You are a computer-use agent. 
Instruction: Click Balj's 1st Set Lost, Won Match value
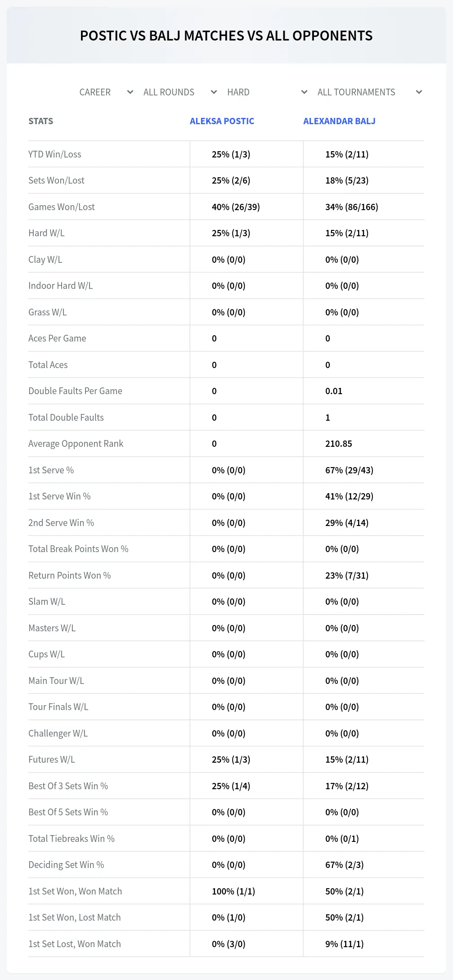(x=344, y=944)
